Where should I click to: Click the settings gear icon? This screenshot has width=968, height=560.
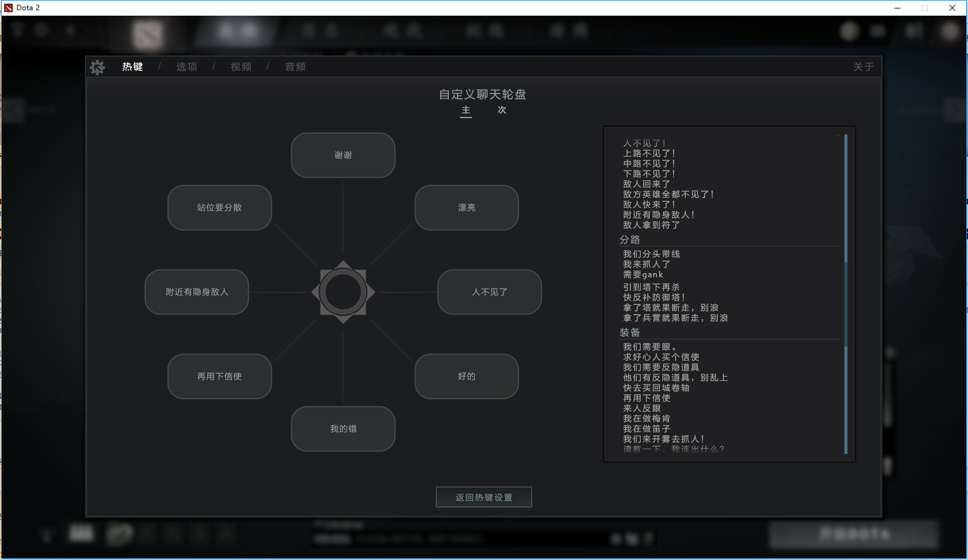tap(98, 67)
